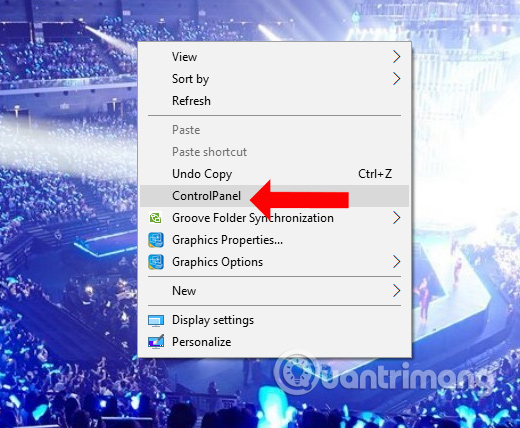Expand the Sort by submenu arrow
Screen dimensions: 520x428
pos(396,79)
